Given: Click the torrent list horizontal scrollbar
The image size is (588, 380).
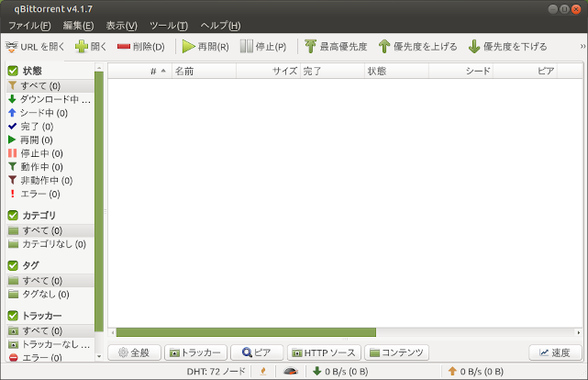Looking at the screenshot, I should pyautogui.click(x=246, y=332).
